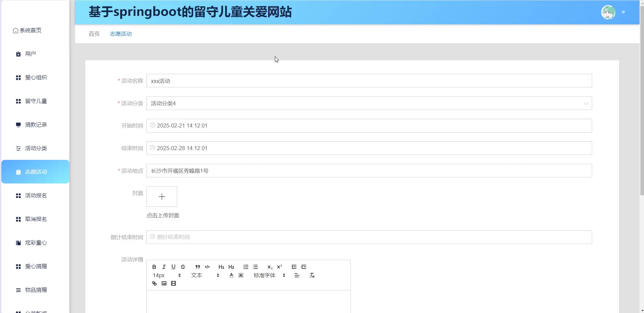Viewport: 644px width, 313px height.
Task: Insert a blockquote in the editor
Action: pyautogui.click(x=198, y=267)
